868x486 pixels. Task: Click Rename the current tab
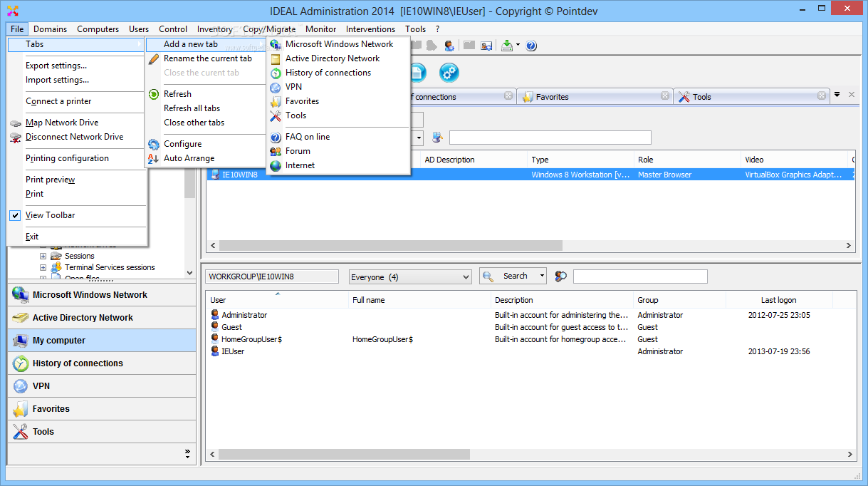point(207,58)
